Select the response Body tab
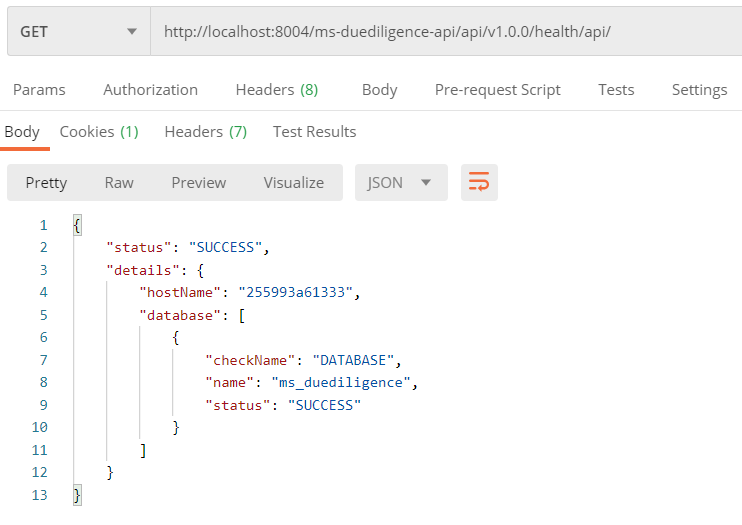This screenshot has height=525, width=742. click(x=22, y=131)
